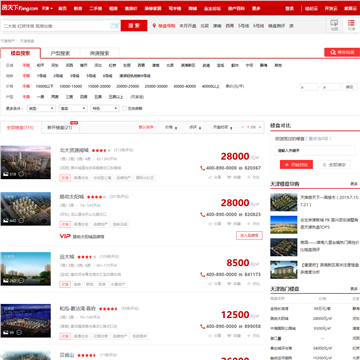
Task: Click the share icon for 北大资源阅城 listing
Action: [x=211, y=177]
